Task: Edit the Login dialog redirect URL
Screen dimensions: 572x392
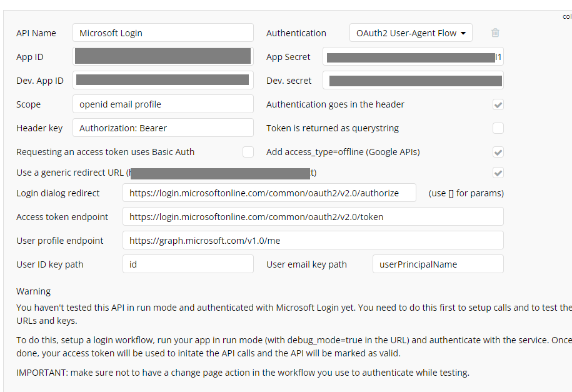Action: 269,193
